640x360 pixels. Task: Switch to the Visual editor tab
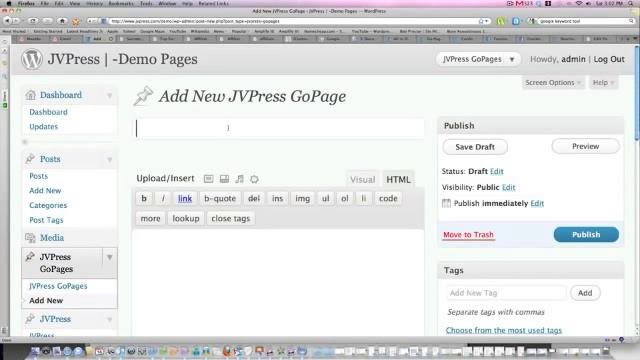(362, 180)
